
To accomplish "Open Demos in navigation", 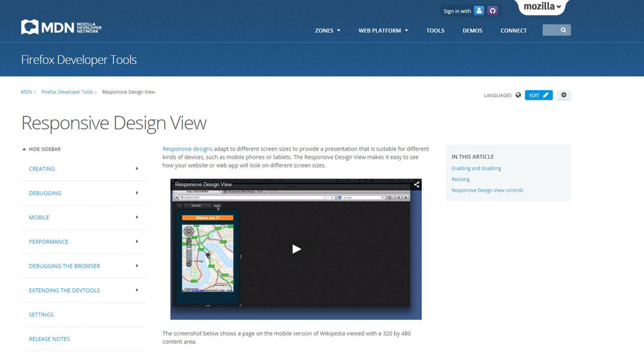I will pyautogui.click(x=472, y=30).
